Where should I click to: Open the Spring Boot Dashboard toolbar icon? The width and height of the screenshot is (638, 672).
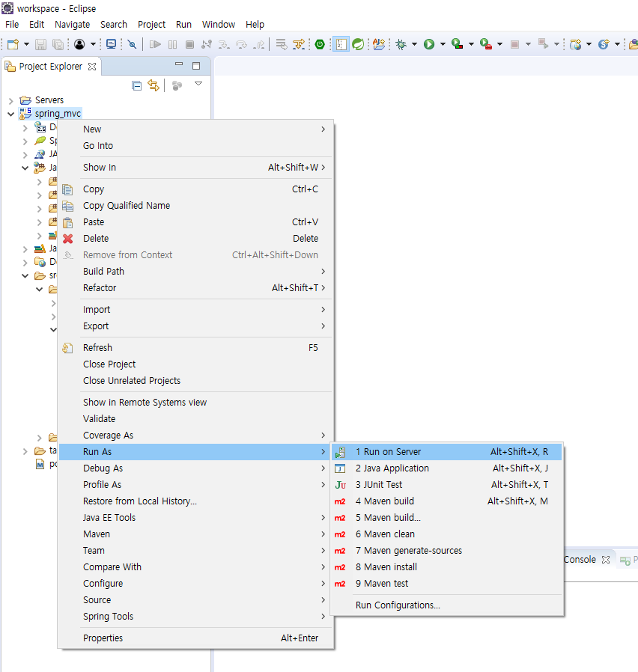(x=359, y=45)
